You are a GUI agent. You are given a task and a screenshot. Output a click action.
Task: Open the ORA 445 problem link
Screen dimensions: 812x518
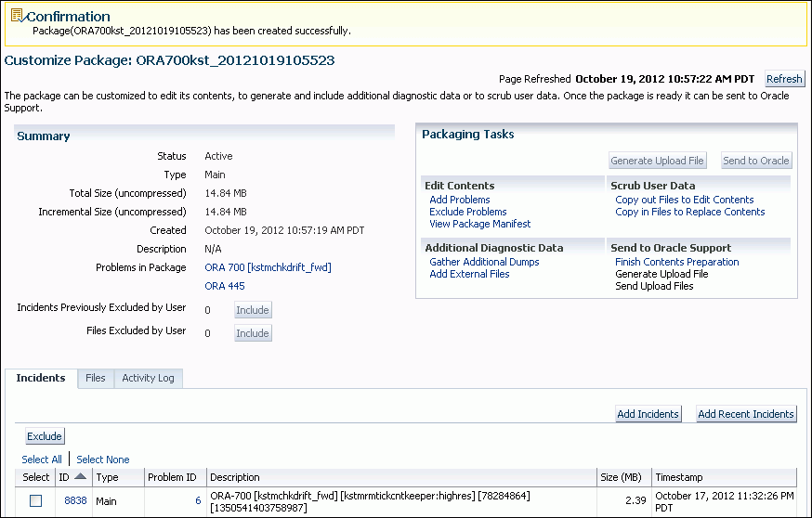(x=225, y=286)
